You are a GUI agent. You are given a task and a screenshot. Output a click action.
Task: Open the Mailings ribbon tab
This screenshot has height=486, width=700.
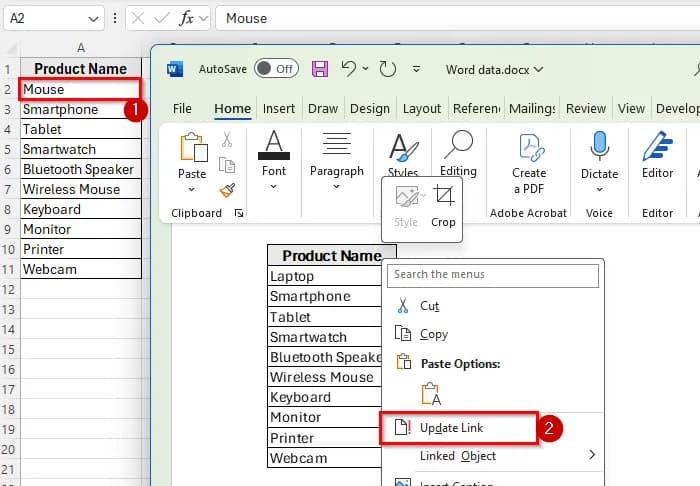click(532, 108)
